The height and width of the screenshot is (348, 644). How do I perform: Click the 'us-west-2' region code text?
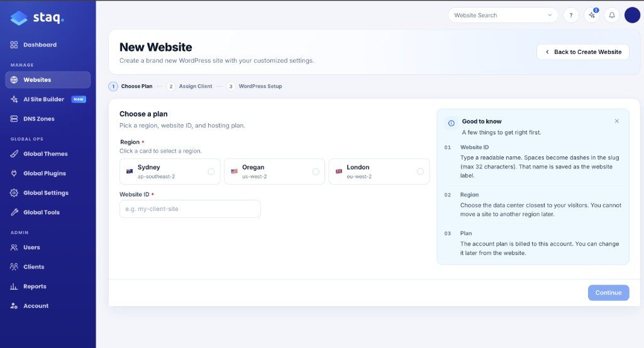[x=254, y=177]
